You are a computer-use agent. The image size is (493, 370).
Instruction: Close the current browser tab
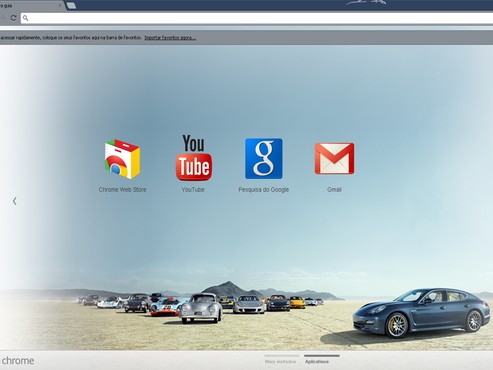[60, 5]
